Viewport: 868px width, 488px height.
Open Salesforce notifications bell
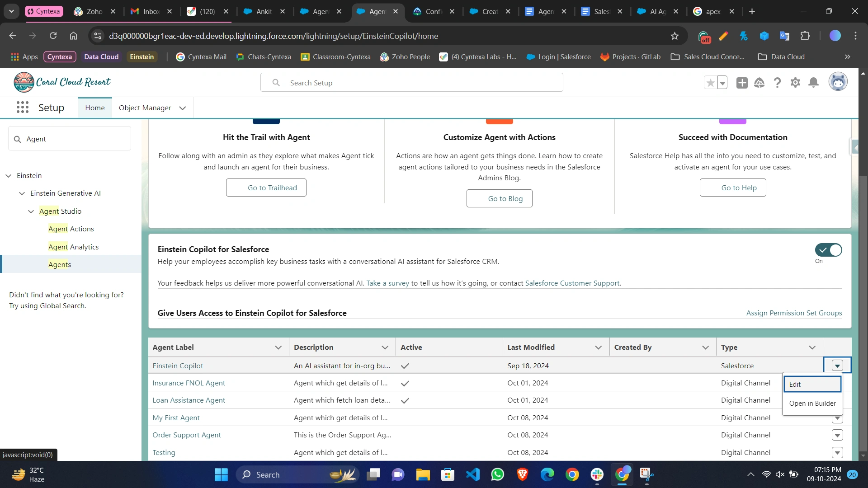(813, 83)
